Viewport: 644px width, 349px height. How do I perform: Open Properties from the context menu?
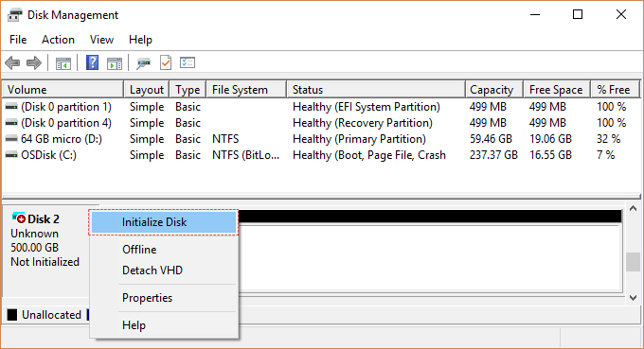click(164, 298)
